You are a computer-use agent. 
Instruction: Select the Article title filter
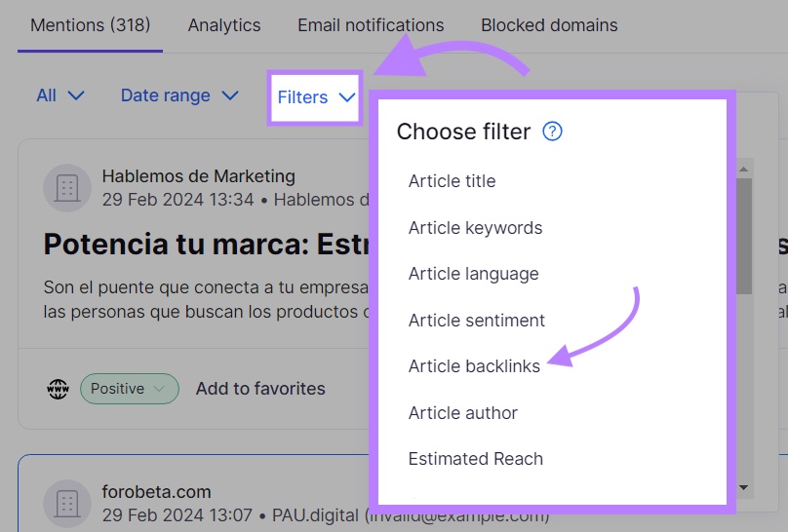(452, 181)
